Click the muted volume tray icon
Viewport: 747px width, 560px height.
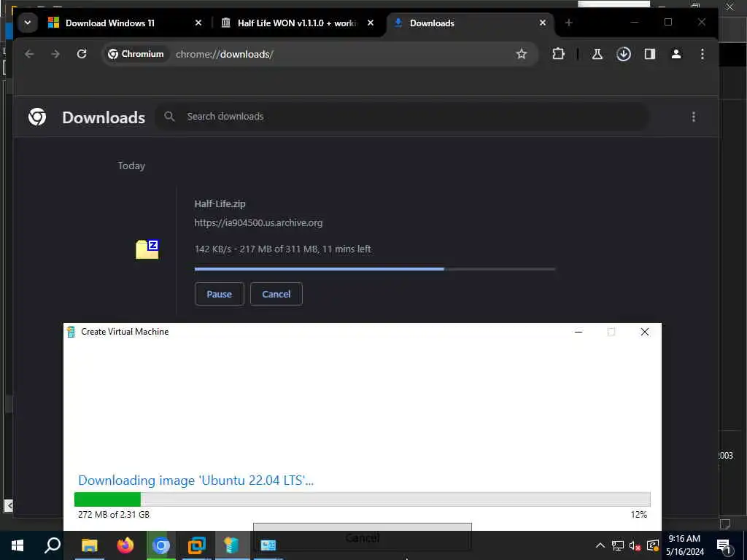coord(635,545)
